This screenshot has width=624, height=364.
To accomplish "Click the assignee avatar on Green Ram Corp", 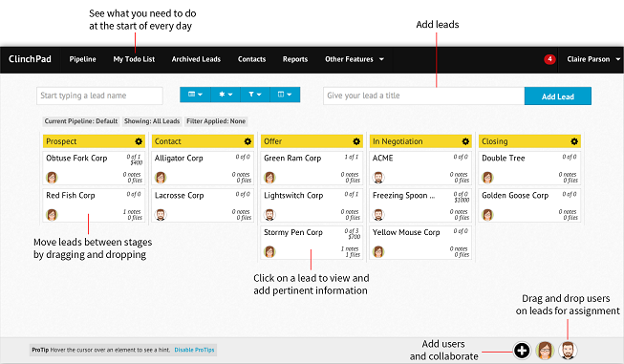I will tap(269, 177).
